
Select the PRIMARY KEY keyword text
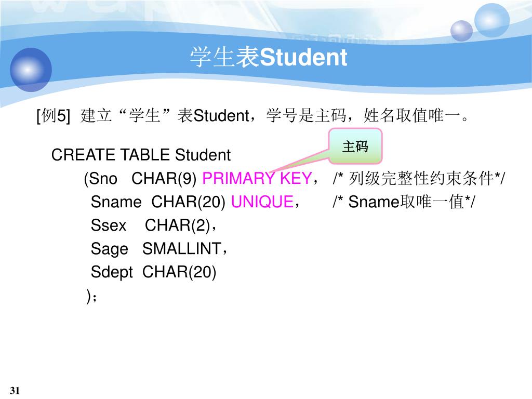click(257, 178)
